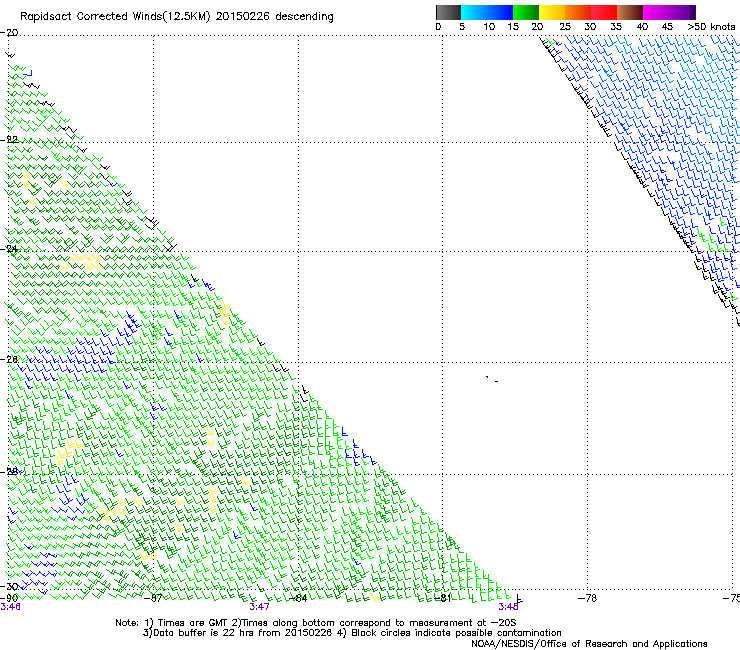Image resolution: width=740 pixels, height=650 pixels.
Task: Click the green 15-20 knots legend segment
Action: pos(526,12)
